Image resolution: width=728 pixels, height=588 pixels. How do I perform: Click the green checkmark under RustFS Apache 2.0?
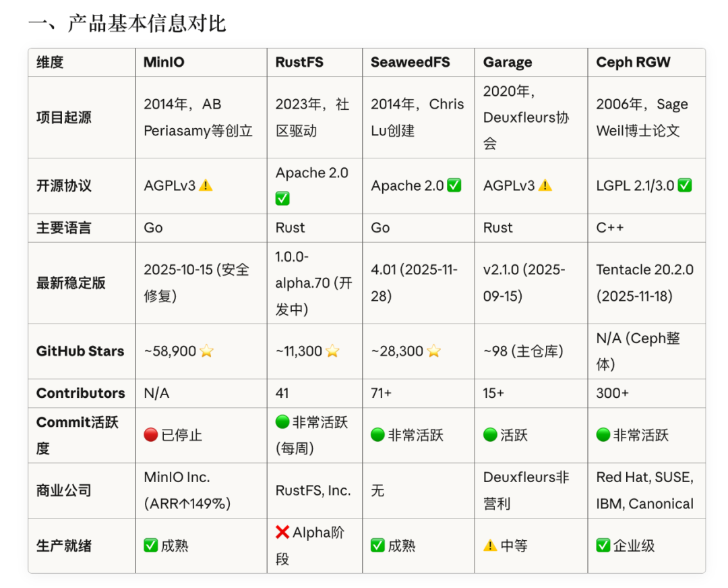click(x=282, y=199)
